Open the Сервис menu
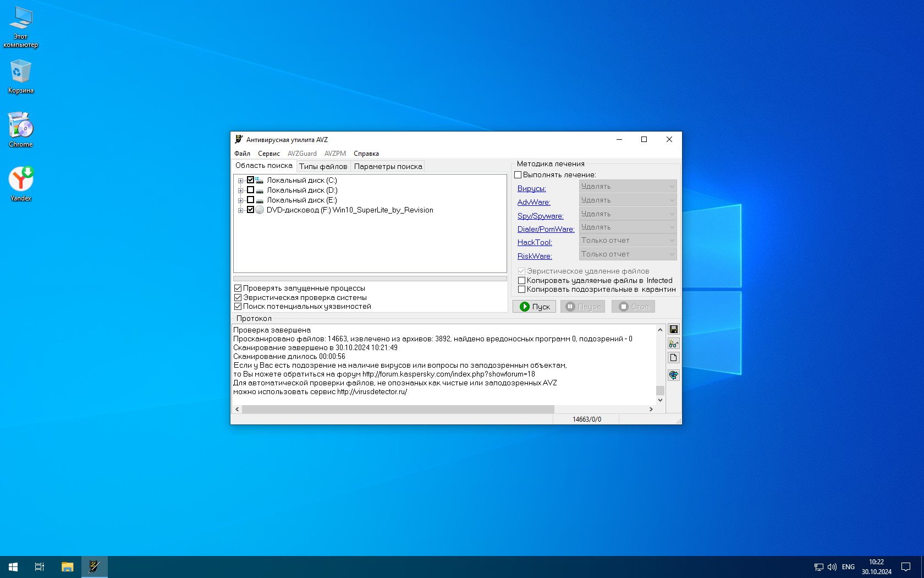Image resolution: width=924 pixels, height=578 pixels. click(x=268, y=154)
